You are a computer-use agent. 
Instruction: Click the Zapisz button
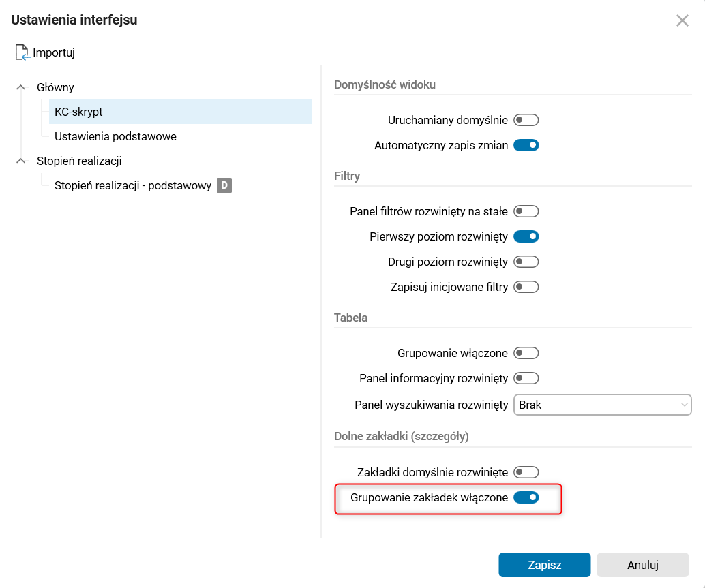(544, 565)
